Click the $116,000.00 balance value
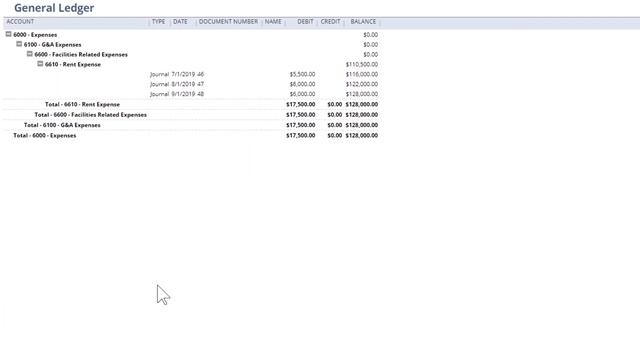Viewport: 640px width, 360px height. click(x=362, y=74)
